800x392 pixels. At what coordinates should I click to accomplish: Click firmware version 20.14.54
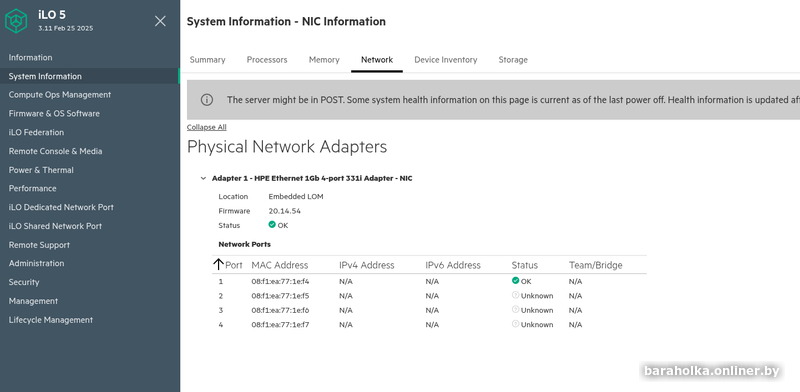285,211
